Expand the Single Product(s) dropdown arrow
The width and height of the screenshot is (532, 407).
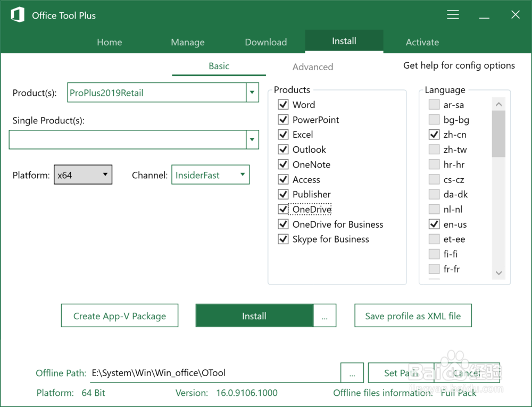[252, 139]
